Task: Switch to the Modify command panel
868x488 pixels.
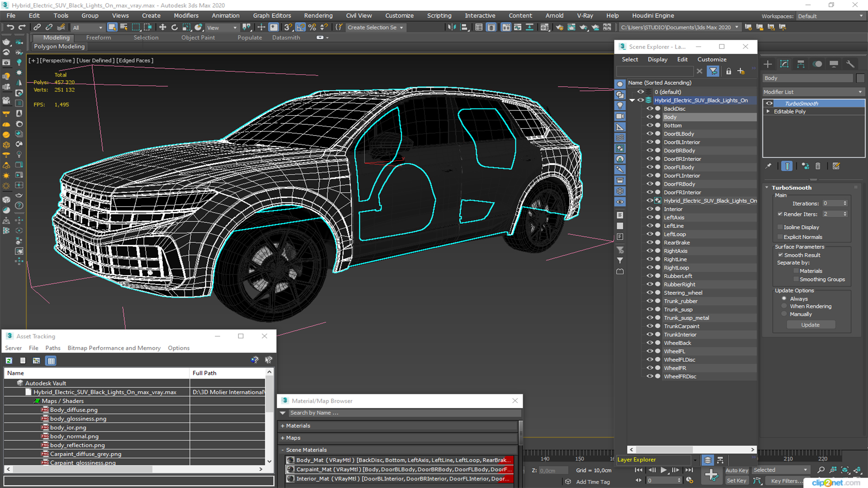Action: (x=784, y=64)
